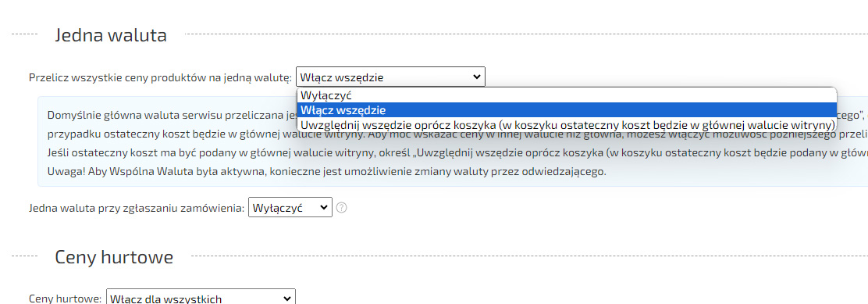Click the question mark help icon
Screen dimensions: 868x304
click(x=342, y=208)
